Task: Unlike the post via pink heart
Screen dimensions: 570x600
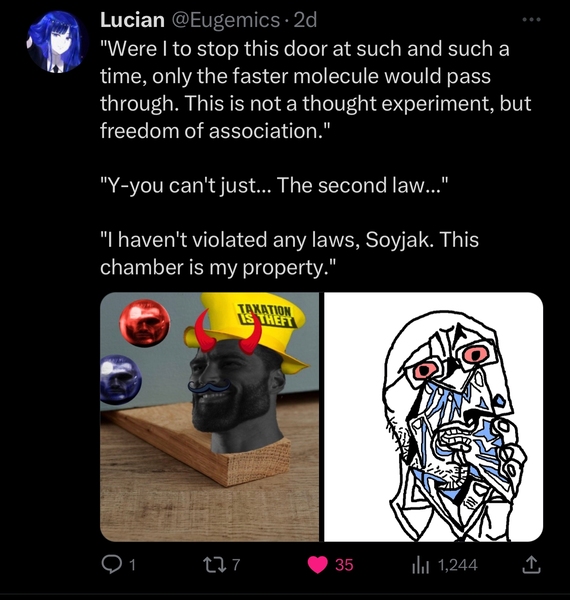Action: tap(318, 565)
